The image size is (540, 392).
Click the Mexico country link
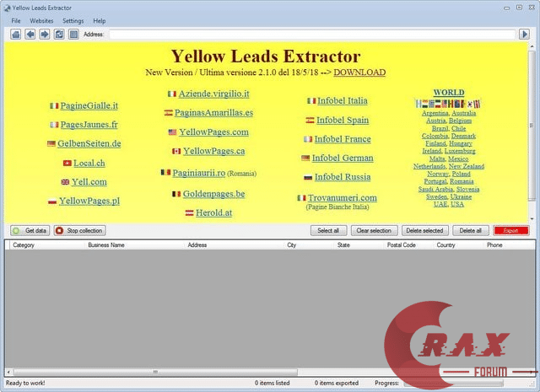pos(458,158)
